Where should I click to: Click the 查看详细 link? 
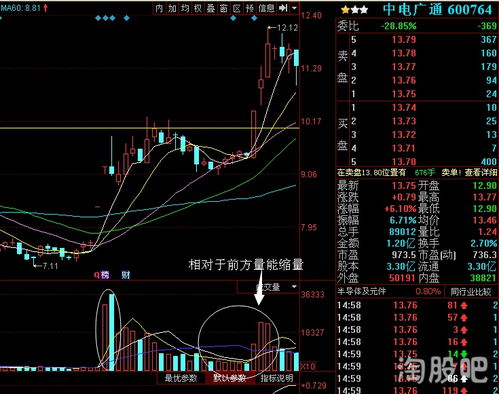pyautogui.click(x=481, y=172)
